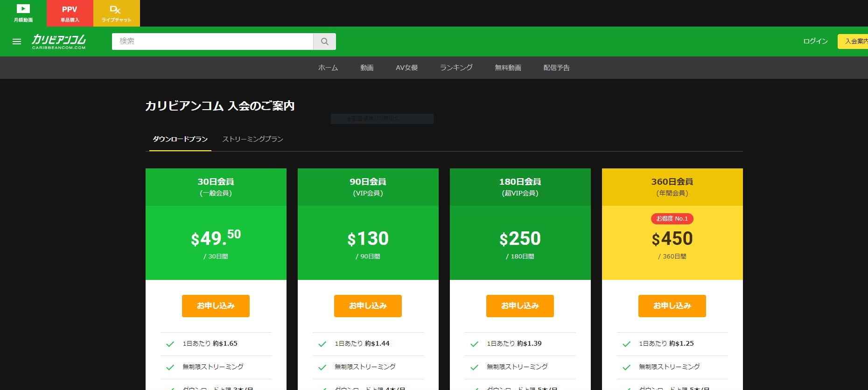Open the PPV single purchase section
Screen dimensions: 868x390
click(70, 13)
